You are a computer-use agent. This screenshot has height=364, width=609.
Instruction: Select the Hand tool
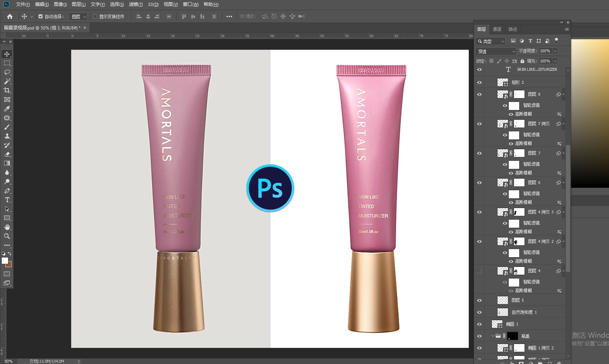pyautogui.click(x=7, y=227)
